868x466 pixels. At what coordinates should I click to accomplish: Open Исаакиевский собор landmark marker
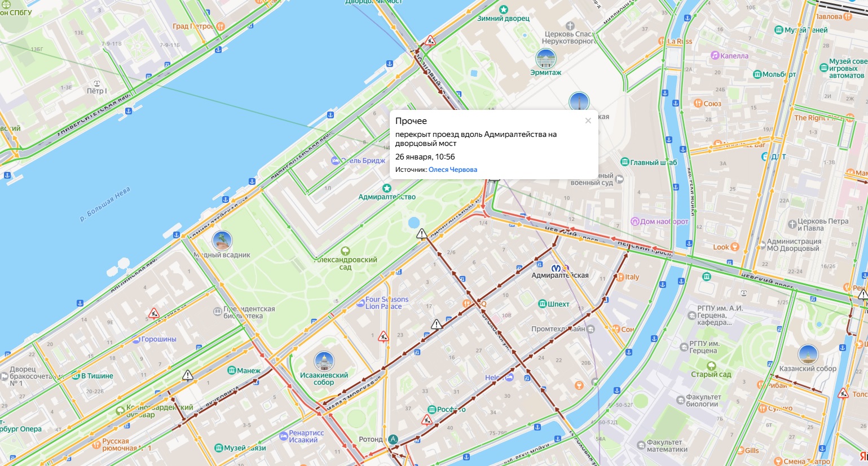pos(324,361)
